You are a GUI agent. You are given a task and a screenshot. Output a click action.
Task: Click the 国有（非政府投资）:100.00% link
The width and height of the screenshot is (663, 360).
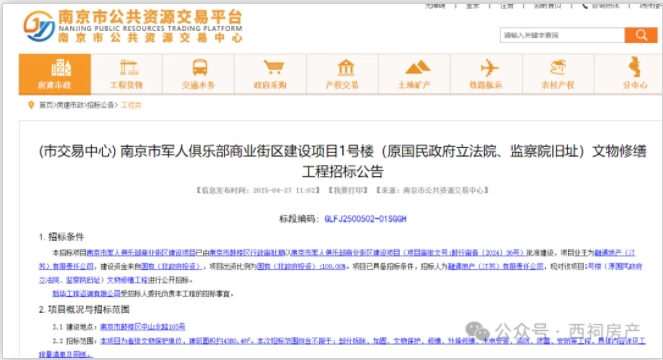click(x=301, y=266)
